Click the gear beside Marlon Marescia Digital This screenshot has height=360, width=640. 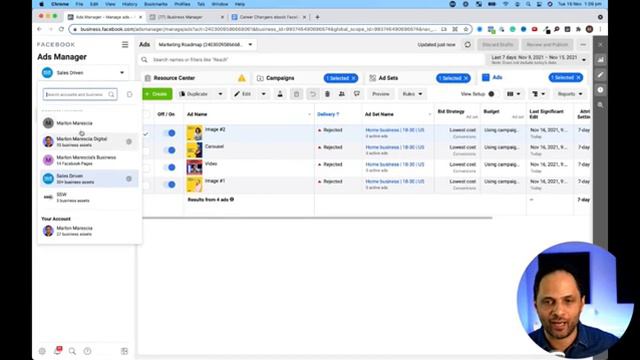click(x=129, y=142)
